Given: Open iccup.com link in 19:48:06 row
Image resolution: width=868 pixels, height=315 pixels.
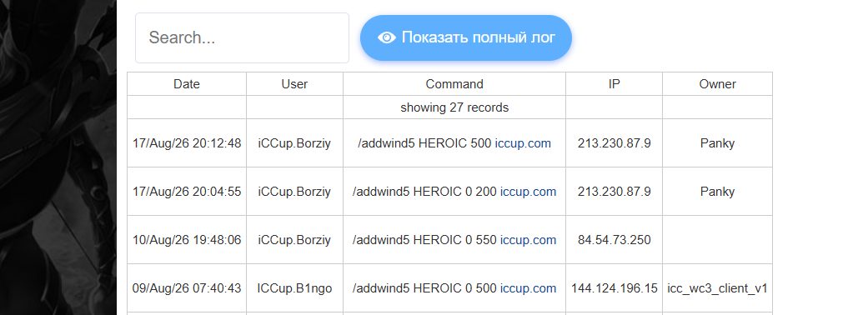Looking at the screenshot, I should click(528, 240).
